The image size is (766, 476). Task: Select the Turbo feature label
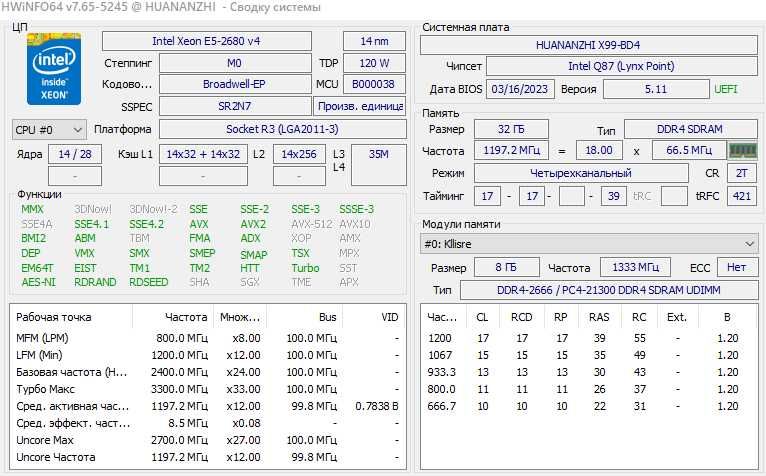coord(305,268)
